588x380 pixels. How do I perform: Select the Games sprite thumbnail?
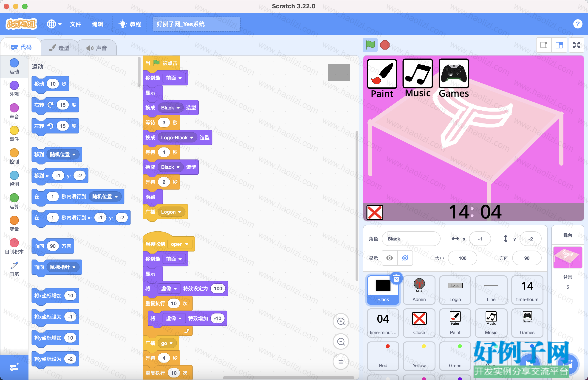point(527,323)
